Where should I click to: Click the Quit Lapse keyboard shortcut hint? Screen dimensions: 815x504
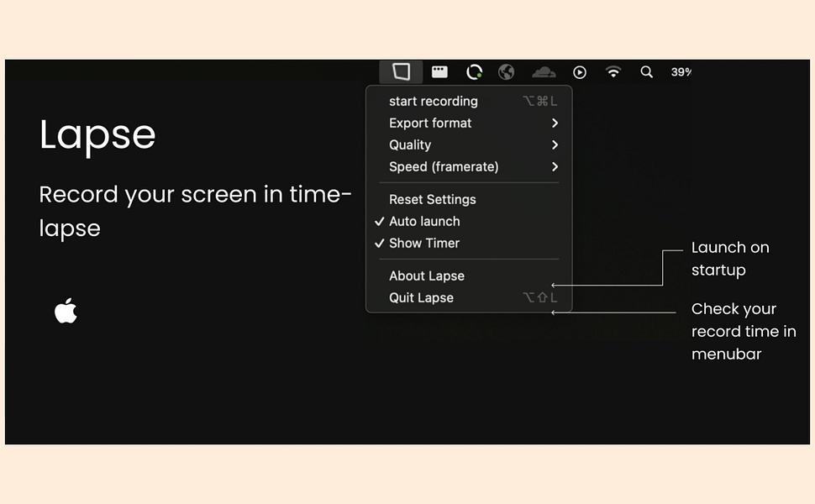[x=540, y=297]
